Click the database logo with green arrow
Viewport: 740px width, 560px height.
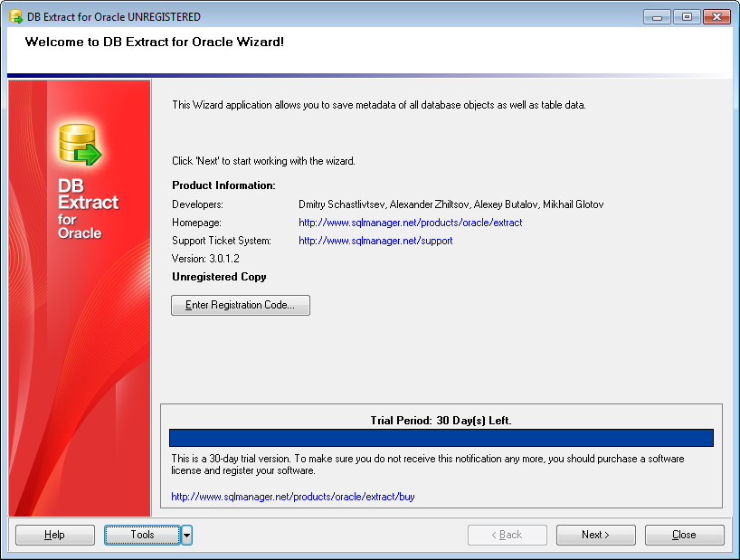click(80, 145)
